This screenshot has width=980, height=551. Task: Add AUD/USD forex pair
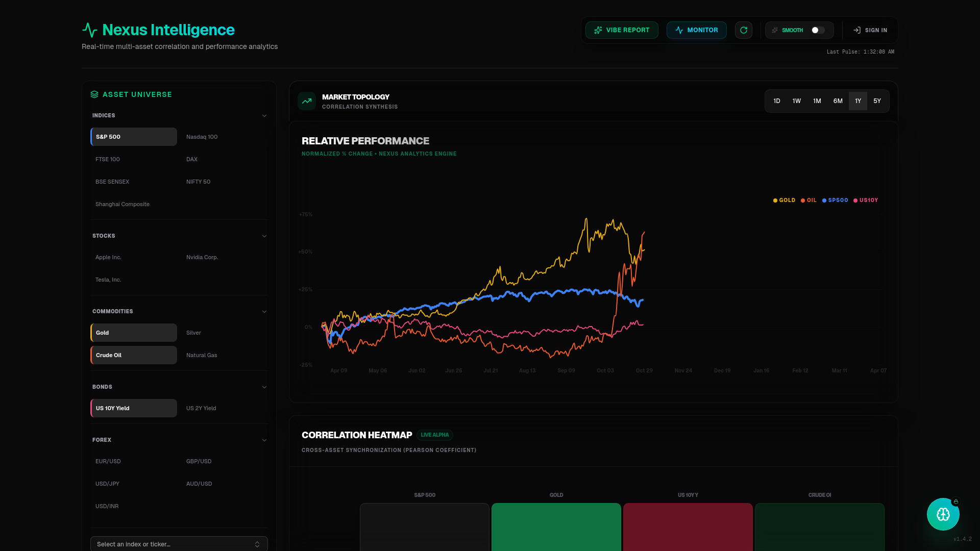click(225, 484)
